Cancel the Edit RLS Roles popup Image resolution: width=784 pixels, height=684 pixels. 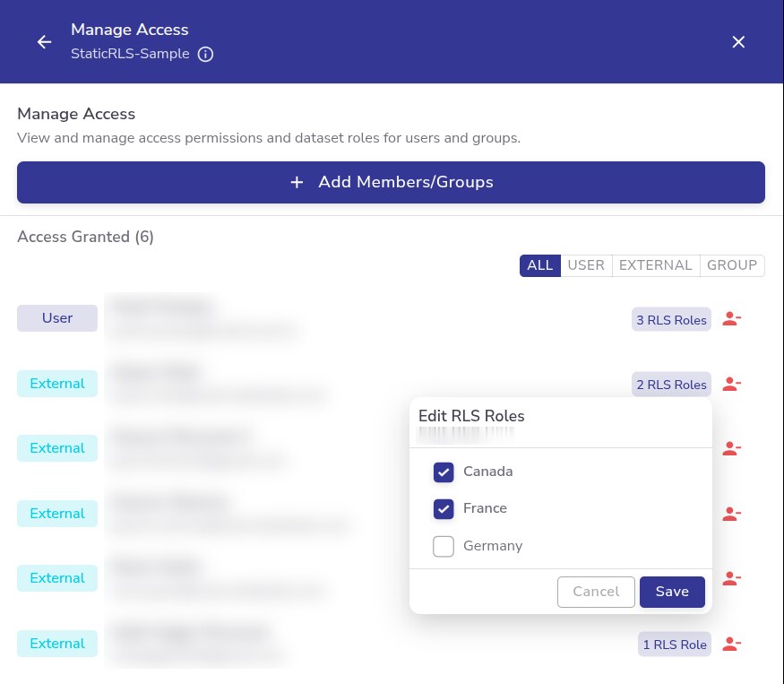point(596,592)
